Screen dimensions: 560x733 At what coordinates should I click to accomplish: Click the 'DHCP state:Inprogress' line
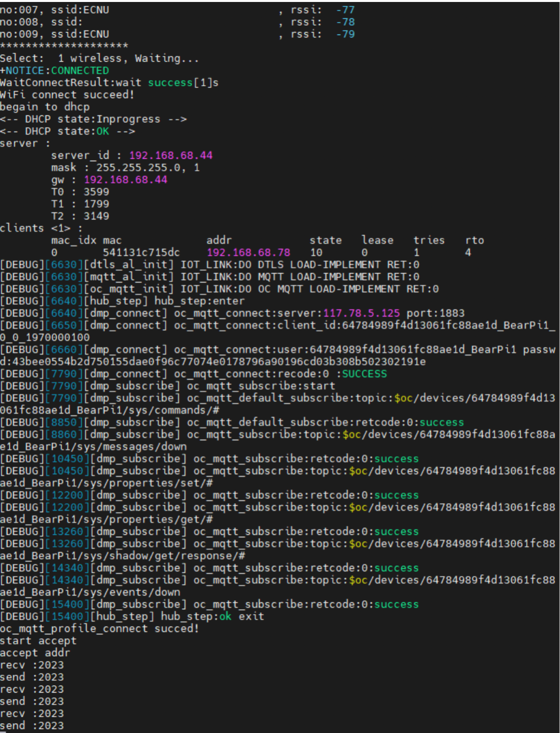93,119
